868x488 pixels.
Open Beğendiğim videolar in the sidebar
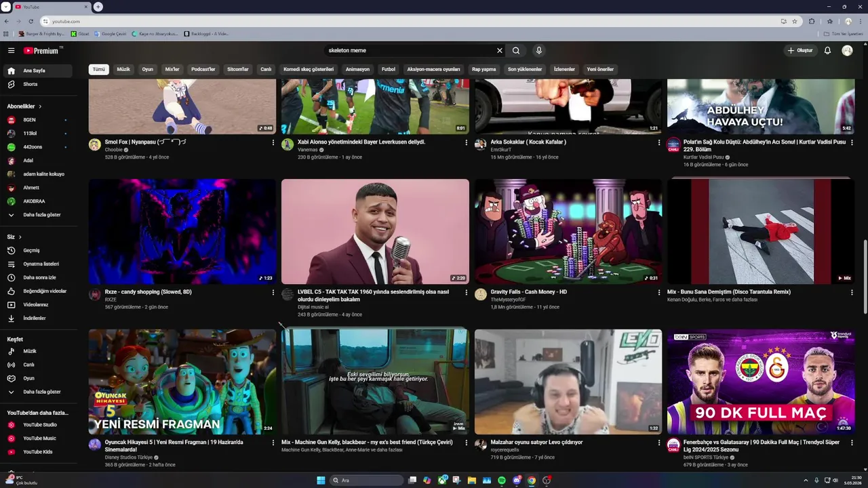(x=39, y=291)
